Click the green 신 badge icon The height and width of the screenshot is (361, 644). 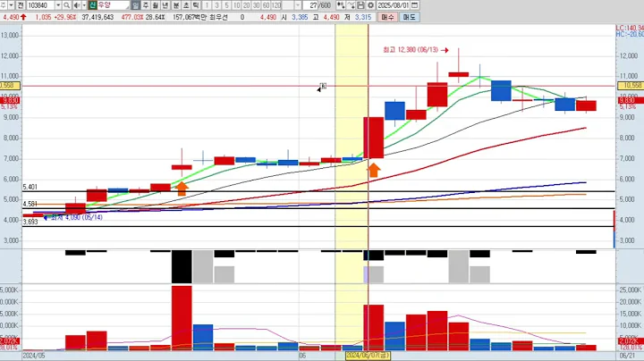[x=92, y=5]
